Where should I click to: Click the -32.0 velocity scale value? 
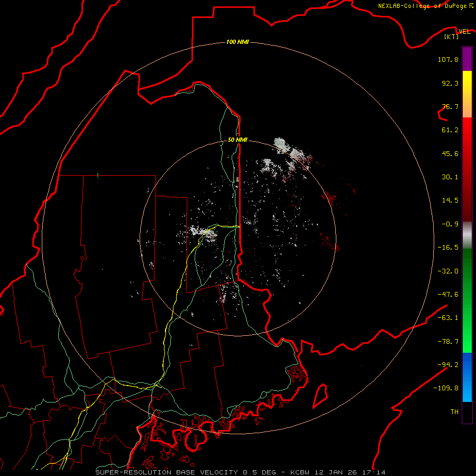[448, 271]
